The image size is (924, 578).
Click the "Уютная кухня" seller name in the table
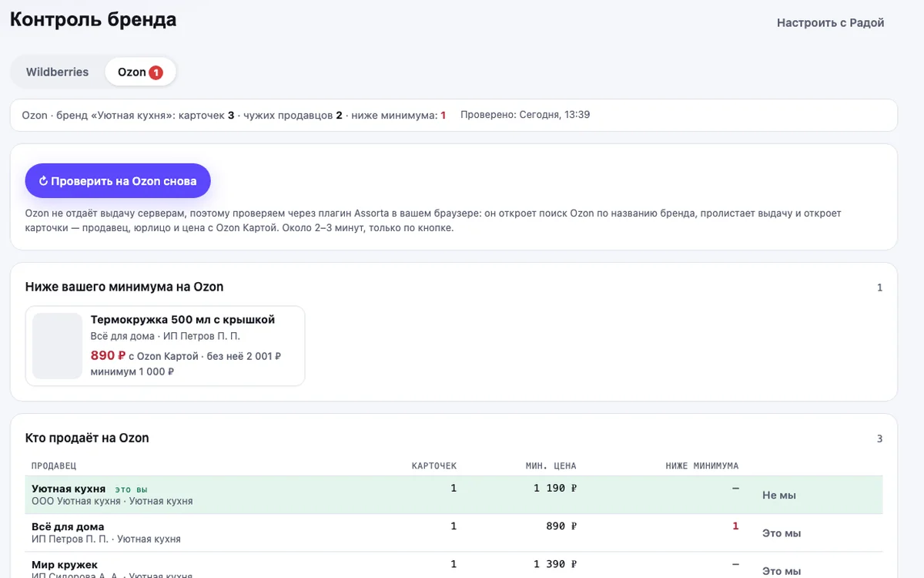(x=69, y=489)
